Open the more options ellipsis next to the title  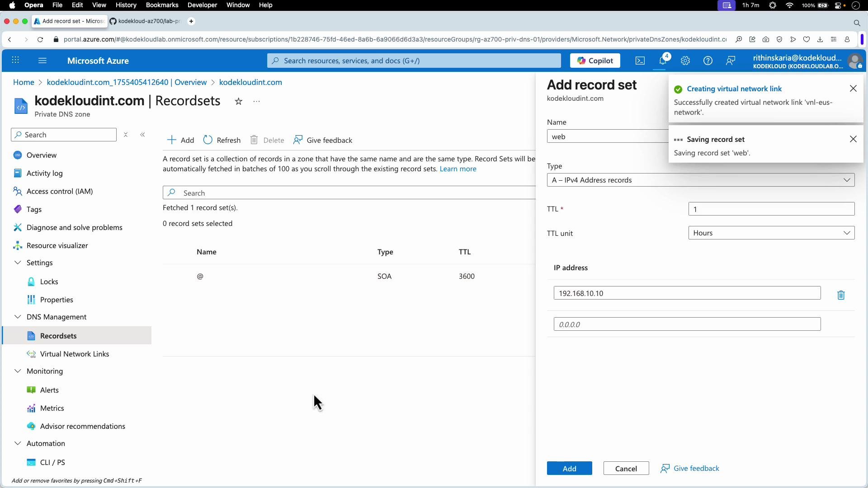pyautogui.click(x=257, y=101)
